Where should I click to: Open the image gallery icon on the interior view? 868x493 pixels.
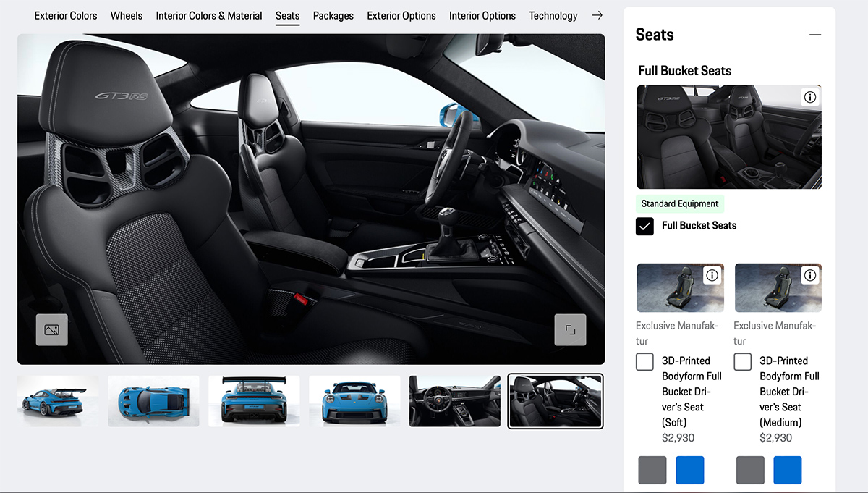(x=52, y=329)
